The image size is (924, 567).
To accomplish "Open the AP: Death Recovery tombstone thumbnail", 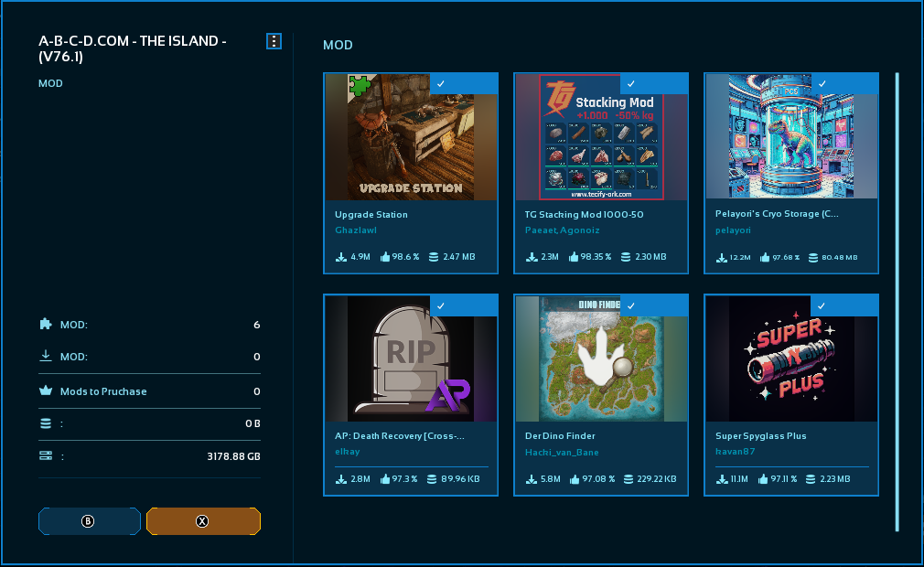I will click(411, 358).
